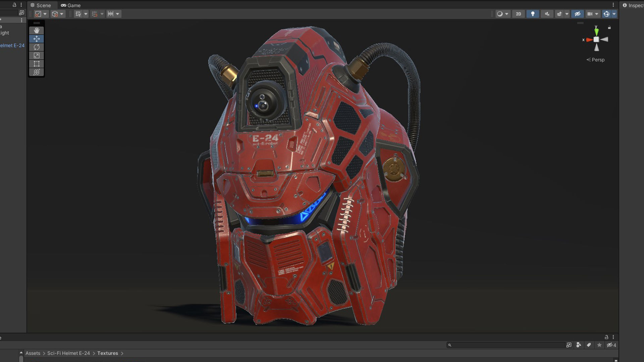The height and width of the screenshot is (362, 644).
Task: Click Textures breadcrumb
Action: pyautogui.click(x=108, y=353)
